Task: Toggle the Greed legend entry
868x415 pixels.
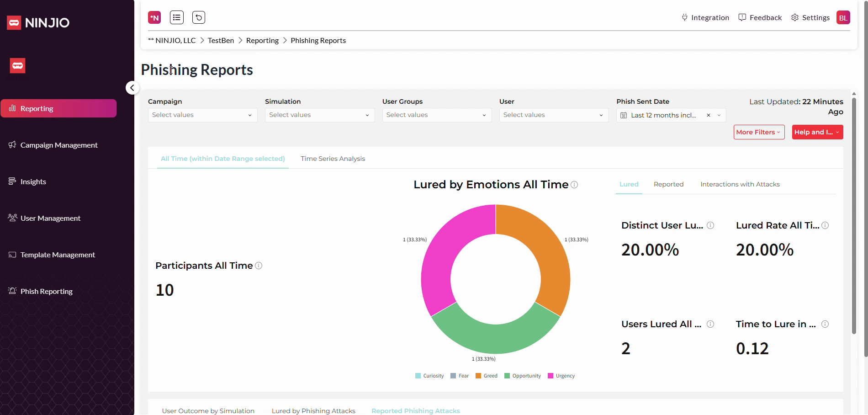Action: tap(487, 376)
